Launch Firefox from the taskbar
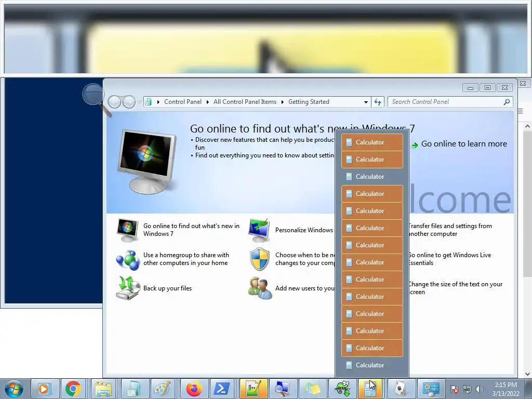The height and width of the screenshot is (399, 532). 194,389
